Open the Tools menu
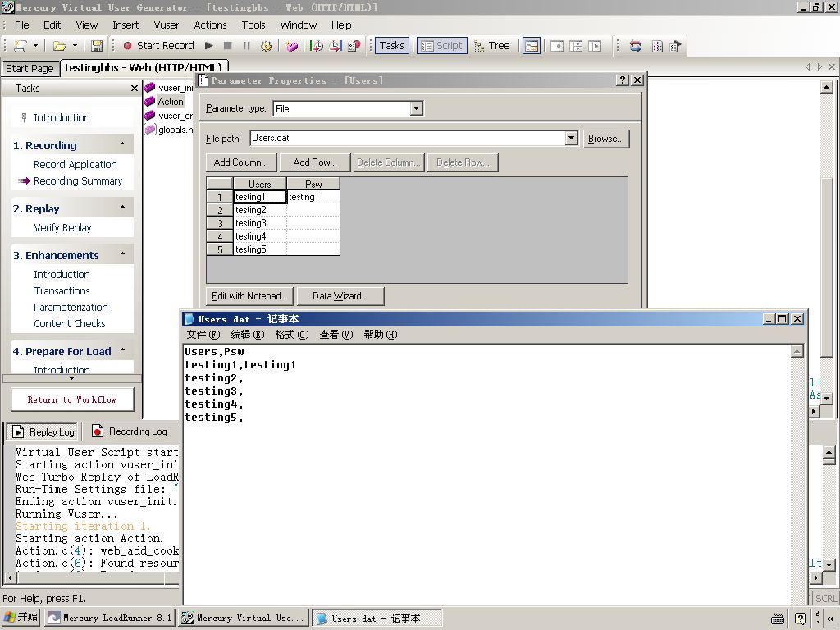This screenshot has height=630, width=840. [x=253, y=25]
